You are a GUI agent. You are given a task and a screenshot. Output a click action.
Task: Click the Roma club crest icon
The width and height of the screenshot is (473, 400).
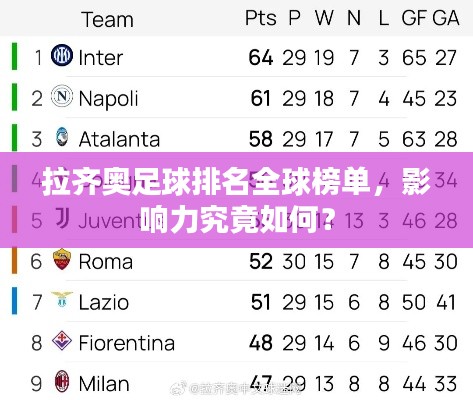tap(62, 259)
